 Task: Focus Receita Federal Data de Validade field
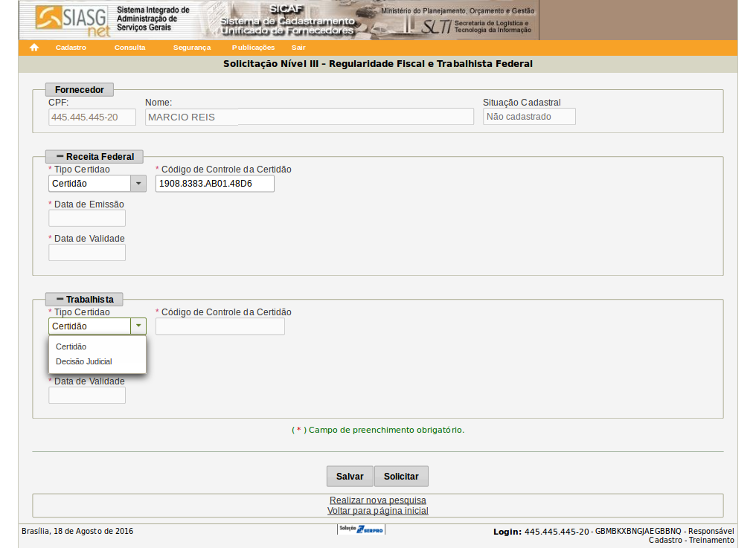click(87, 253)
